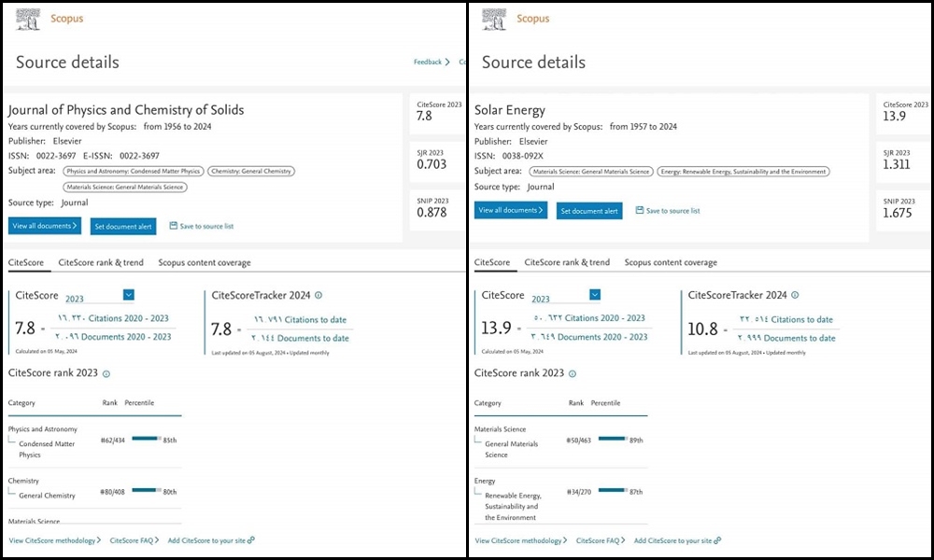Click info icon beside left CiteScore rank 2023
Viewport: 934px width, 560px height.
[x=106, y=373]
